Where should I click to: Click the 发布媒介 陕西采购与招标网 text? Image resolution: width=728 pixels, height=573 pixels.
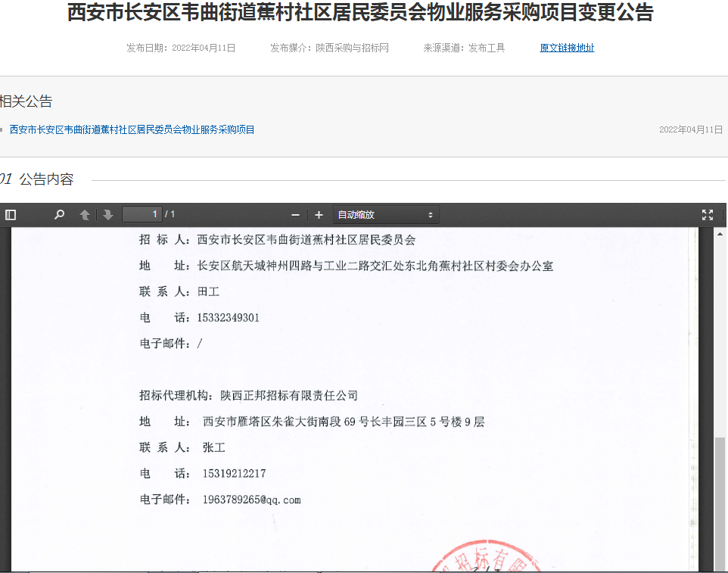329,48
